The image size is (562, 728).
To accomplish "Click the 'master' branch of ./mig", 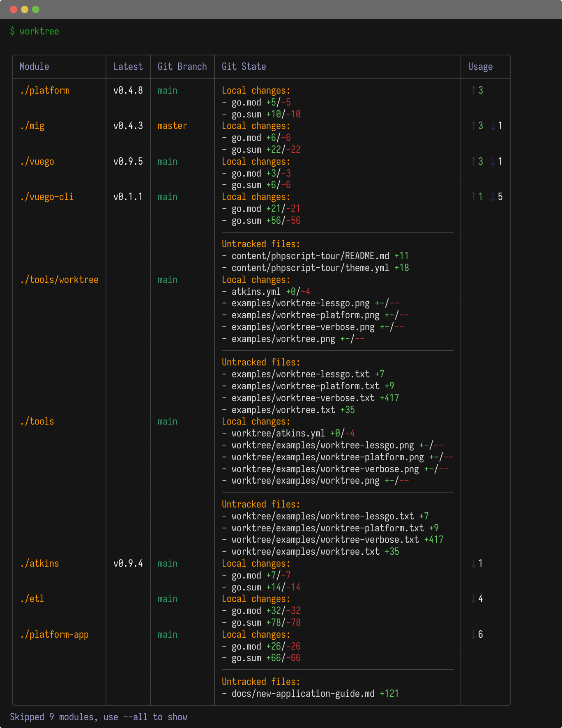I will click(x=173, y=126).
